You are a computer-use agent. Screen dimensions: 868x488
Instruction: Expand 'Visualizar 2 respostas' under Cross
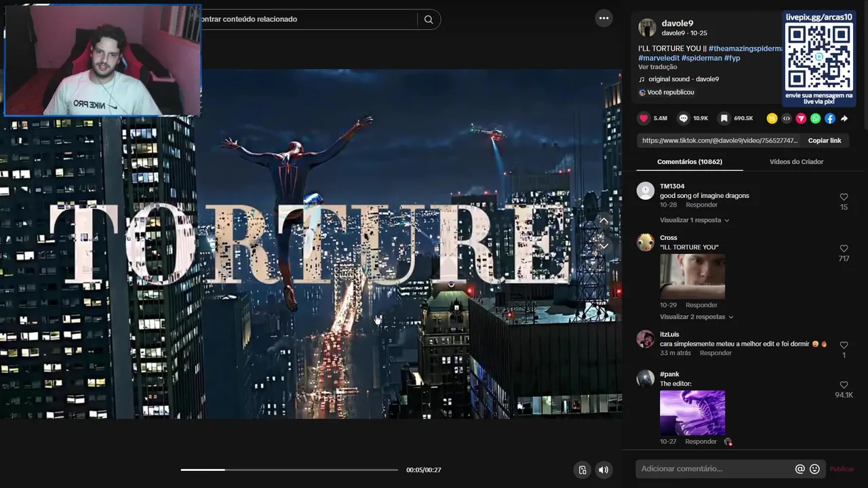click(x=696, y=317)
